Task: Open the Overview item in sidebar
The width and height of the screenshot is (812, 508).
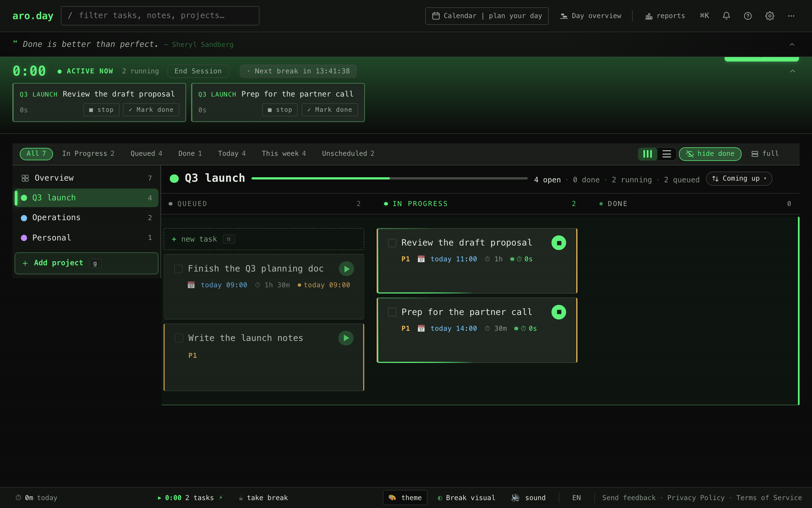Action: click(x=87, y=178)
